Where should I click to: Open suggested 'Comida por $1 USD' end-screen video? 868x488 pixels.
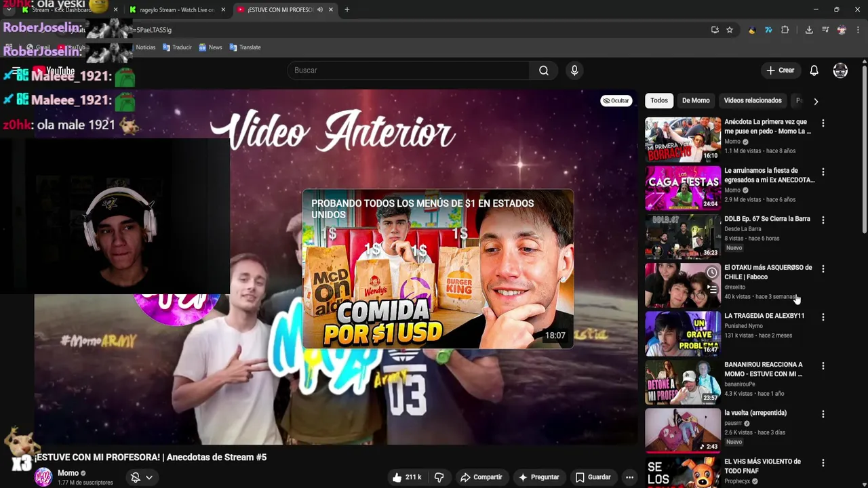pos(438,269)
